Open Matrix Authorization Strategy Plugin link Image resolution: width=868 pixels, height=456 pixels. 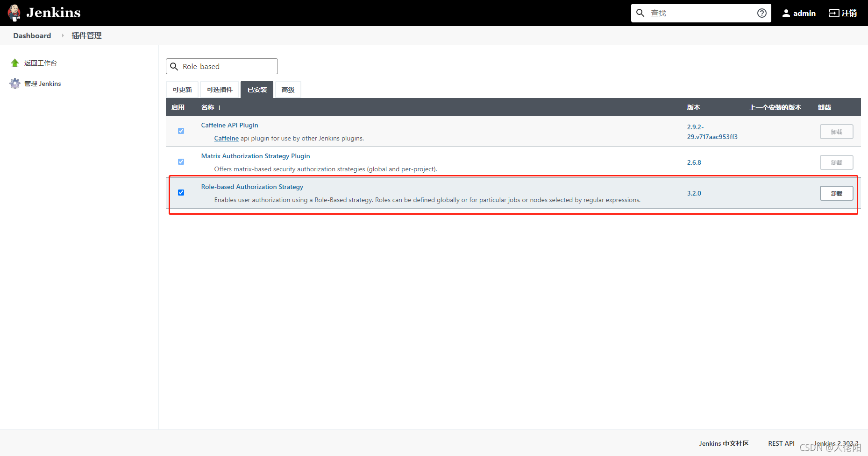256,156
